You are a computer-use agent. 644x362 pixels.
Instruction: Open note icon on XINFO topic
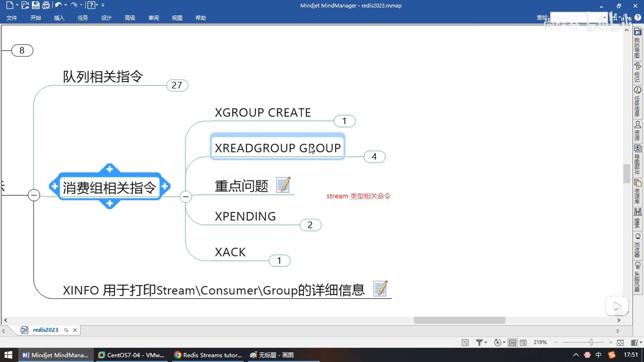[x=380, y=289]
